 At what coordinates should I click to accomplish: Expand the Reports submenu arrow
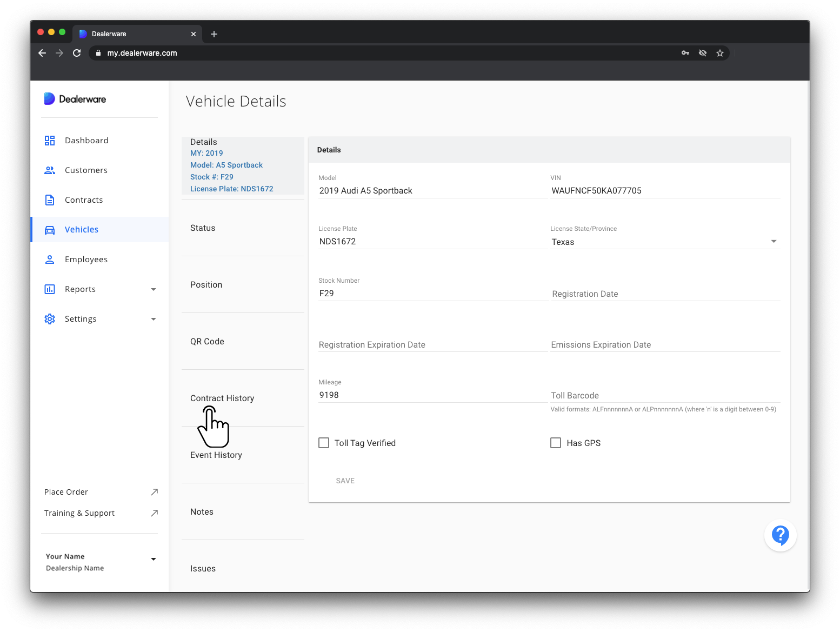[x=154, y=289]
